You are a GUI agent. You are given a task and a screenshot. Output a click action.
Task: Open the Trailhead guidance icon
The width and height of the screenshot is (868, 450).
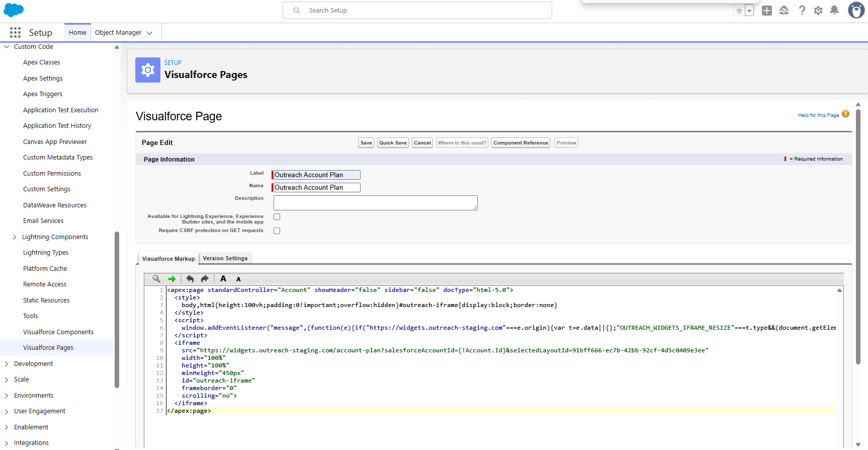(784, 11)
